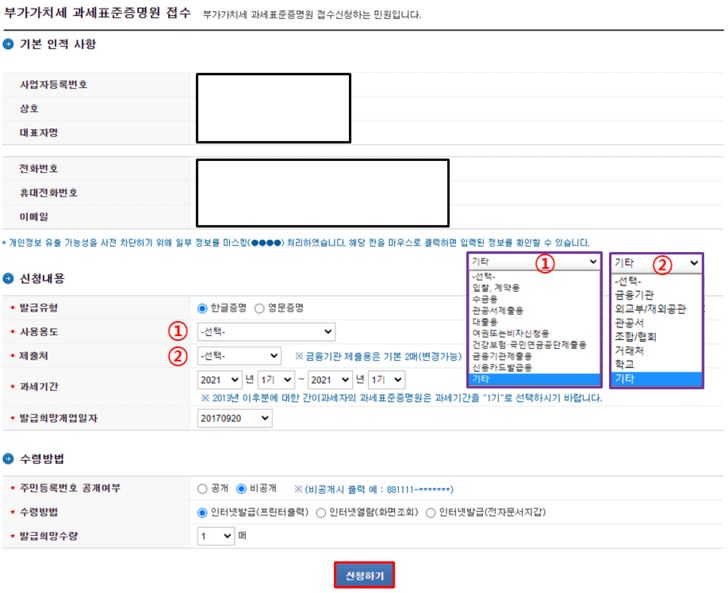728x593 pixels.
Task: Choose 공개 for 주민등록번호 공개여부
Action: click(202, 489)
